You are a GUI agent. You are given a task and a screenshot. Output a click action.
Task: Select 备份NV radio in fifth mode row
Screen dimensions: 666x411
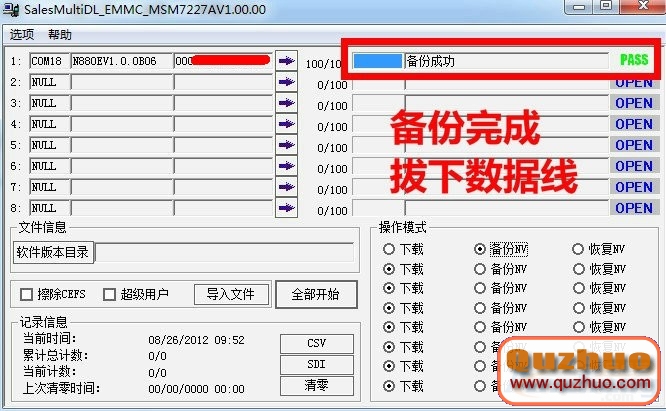coord(480,327)
